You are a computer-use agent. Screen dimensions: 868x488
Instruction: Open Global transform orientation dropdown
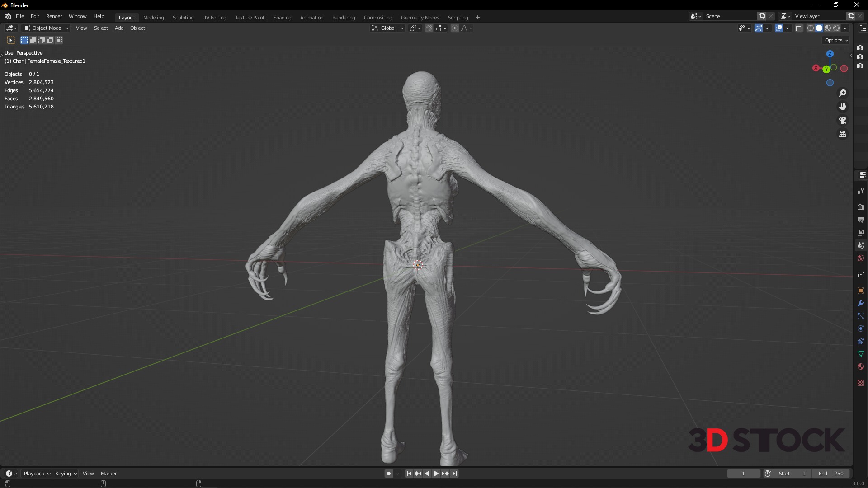[388, 28]
